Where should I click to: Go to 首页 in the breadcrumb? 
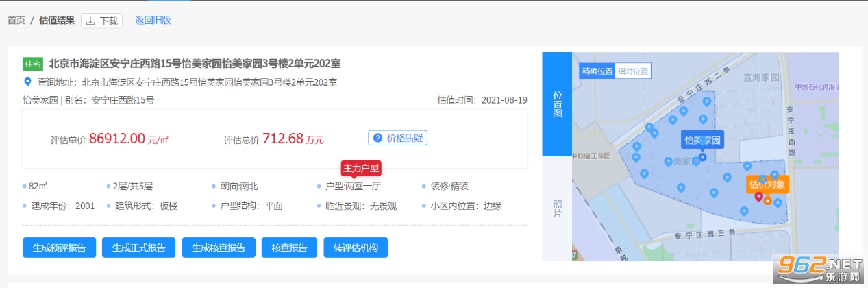(x=16, y=20)
